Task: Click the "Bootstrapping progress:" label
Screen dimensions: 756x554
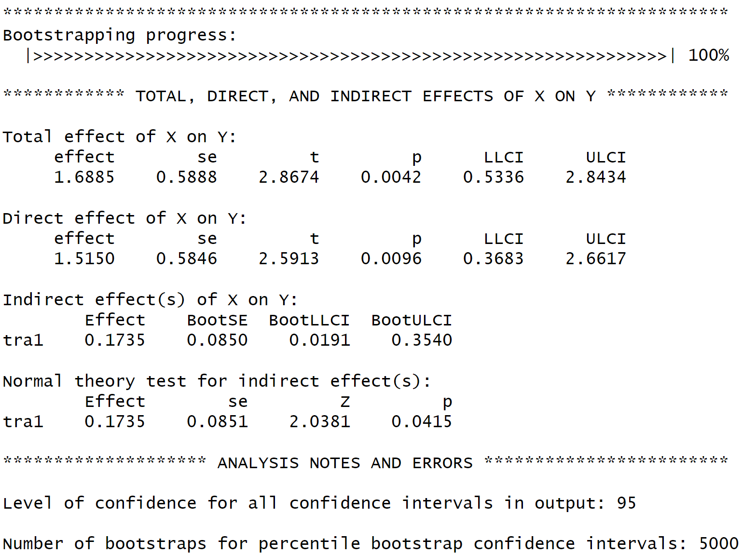Action: [119, 35]
